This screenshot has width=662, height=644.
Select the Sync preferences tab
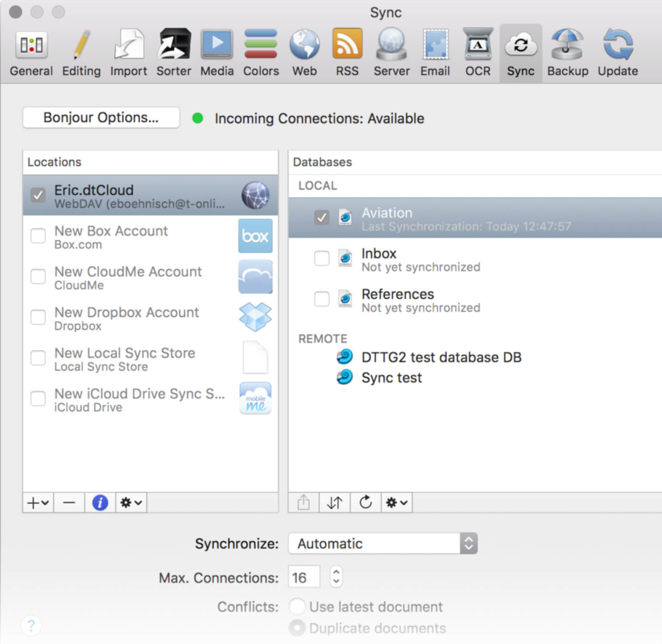(x=521, y=53)
